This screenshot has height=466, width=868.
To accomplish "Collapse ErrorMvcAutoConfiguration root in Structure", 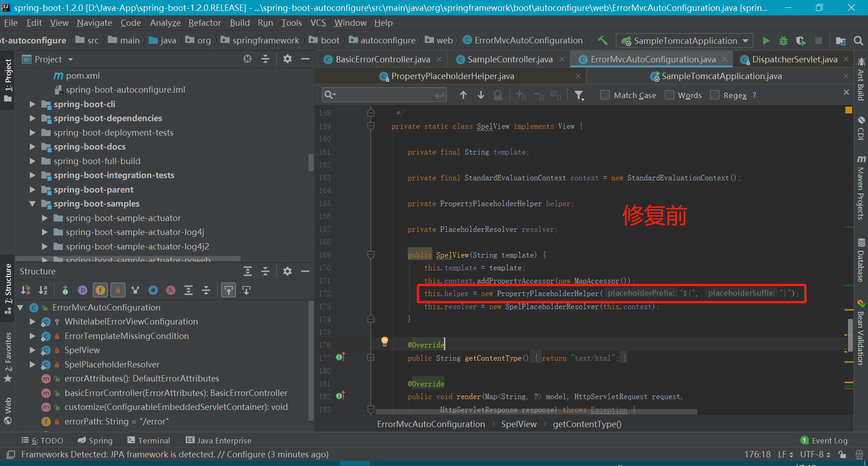I will click(20, 307).
